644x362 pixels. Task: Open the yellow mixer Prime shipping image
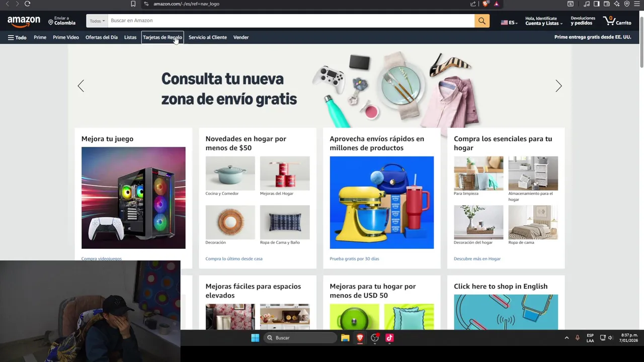coord(381,202)
